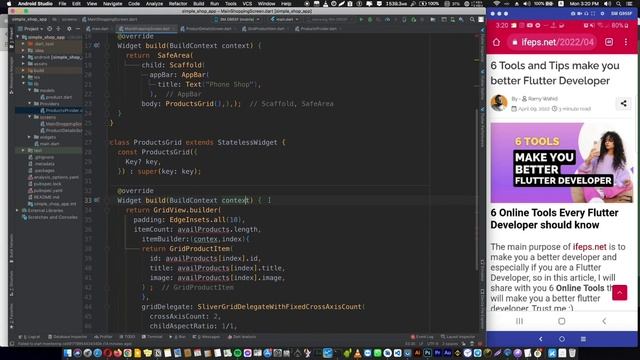Open the Event Log panel
This screenshot has width=640, height=360.
(x=422, y=337)
